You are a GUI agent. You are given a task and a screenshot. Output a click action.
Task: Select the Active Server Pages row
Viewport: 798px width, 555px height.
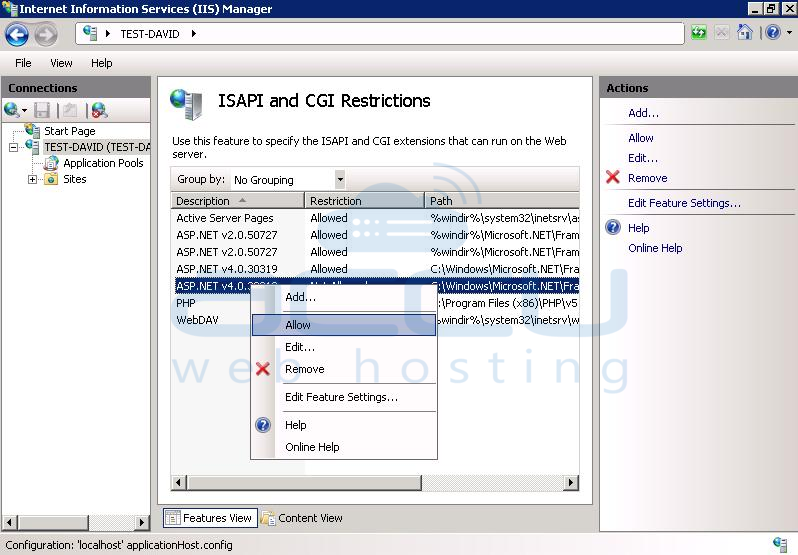click(x=377, y=218)
